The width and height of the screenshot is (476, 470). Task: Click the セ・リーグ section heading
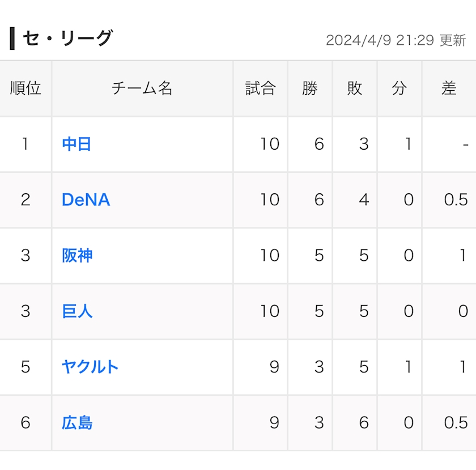click(67, 39)
